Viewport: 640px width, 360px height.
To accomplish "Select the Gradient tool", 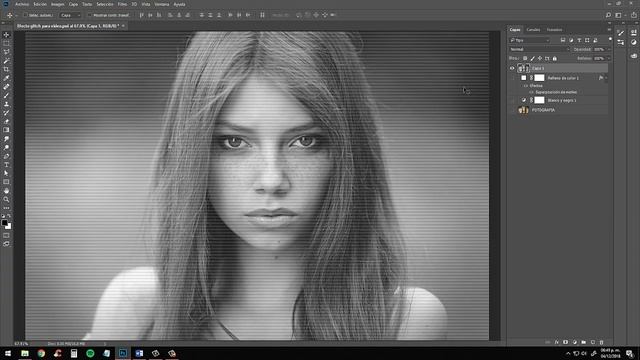I will point(6,130).
